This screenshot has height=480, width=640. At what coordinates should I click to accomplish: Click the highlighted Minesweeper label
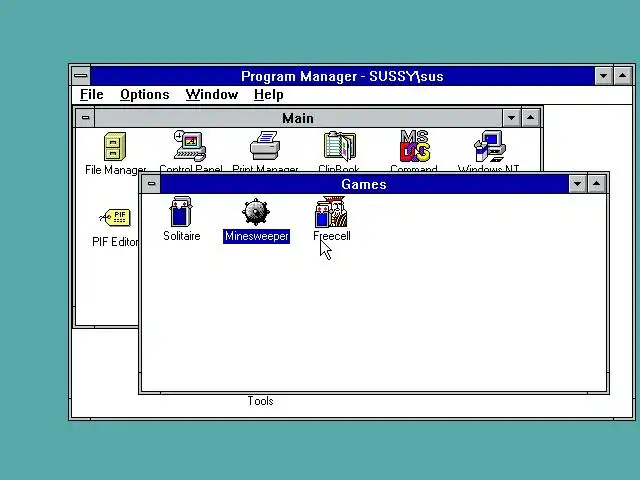256,236
